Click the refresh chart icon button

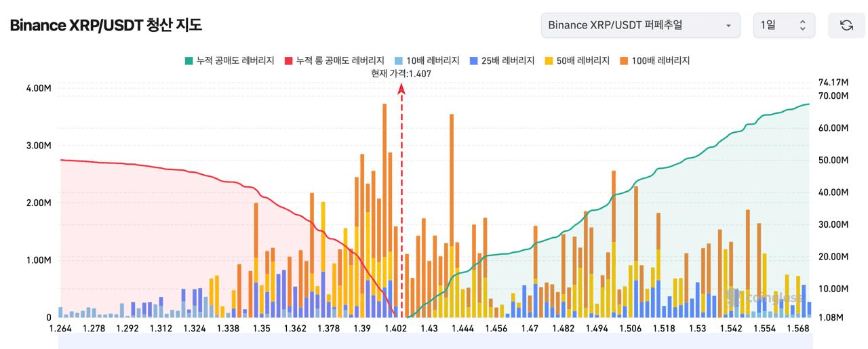tap(846, 25)
